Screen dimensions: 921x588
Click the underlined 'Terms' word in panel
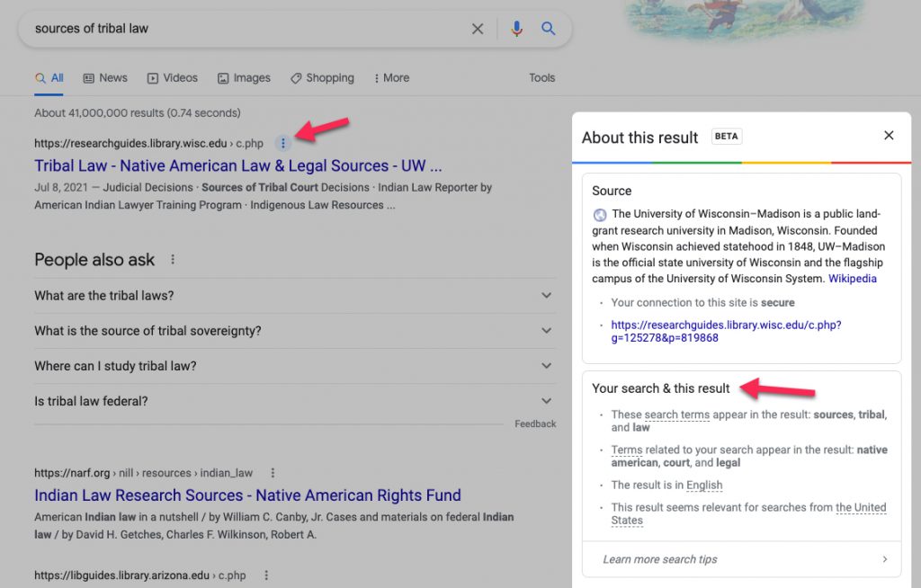pos(627,450)
